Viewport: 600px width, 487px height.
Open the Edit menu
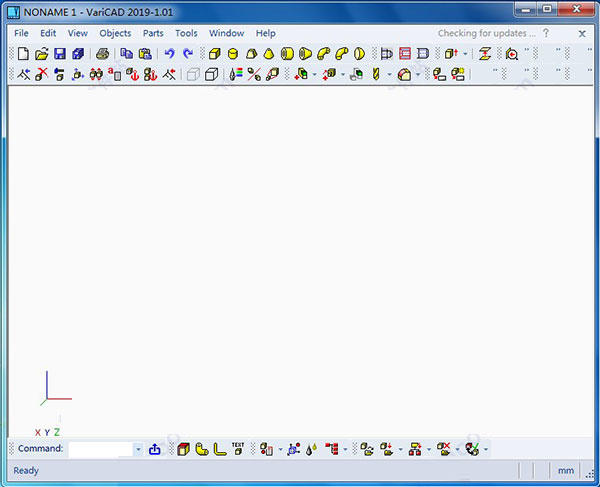[x=48, y=33]
